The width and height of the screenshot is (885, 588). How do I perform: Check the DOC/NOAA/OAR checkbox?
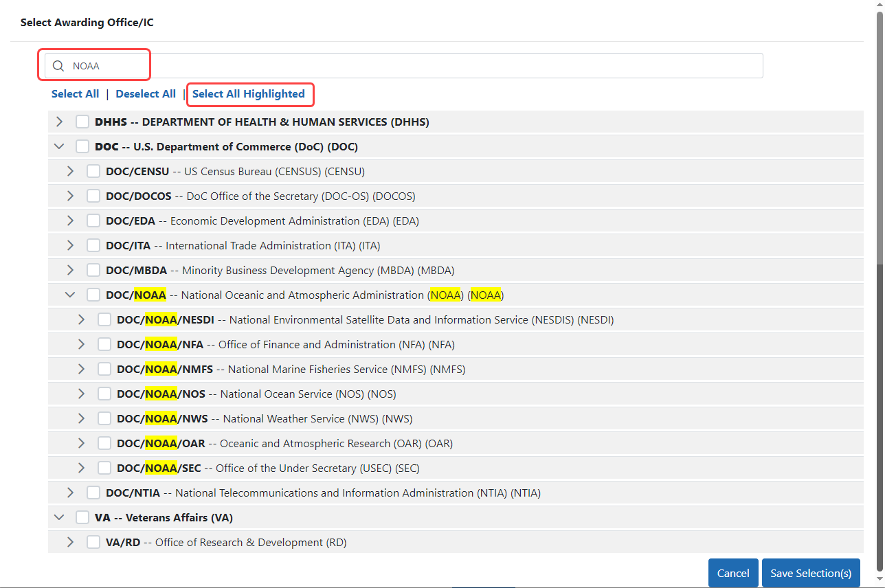(x=104, y=443)
